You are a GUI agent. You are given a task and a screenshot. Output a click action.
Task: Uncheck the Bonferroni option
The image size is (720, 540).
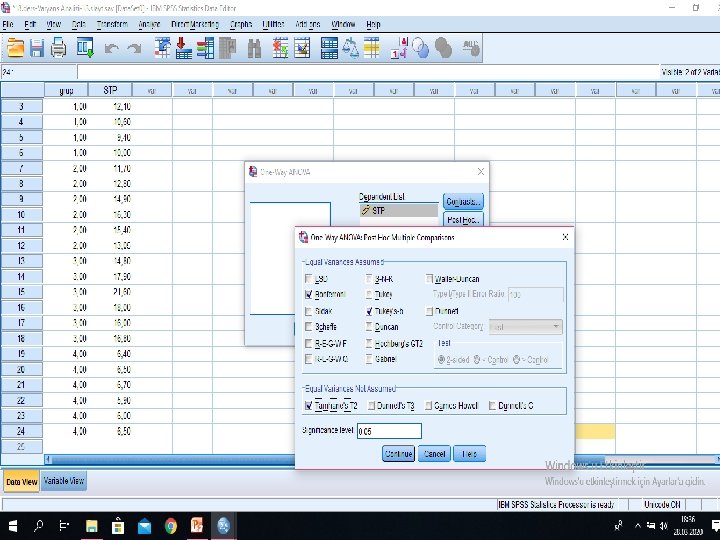[x=309, y=294]
